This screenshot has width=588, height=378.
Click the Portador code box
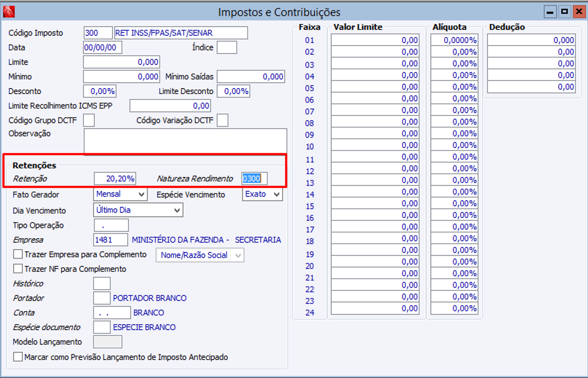102,298
